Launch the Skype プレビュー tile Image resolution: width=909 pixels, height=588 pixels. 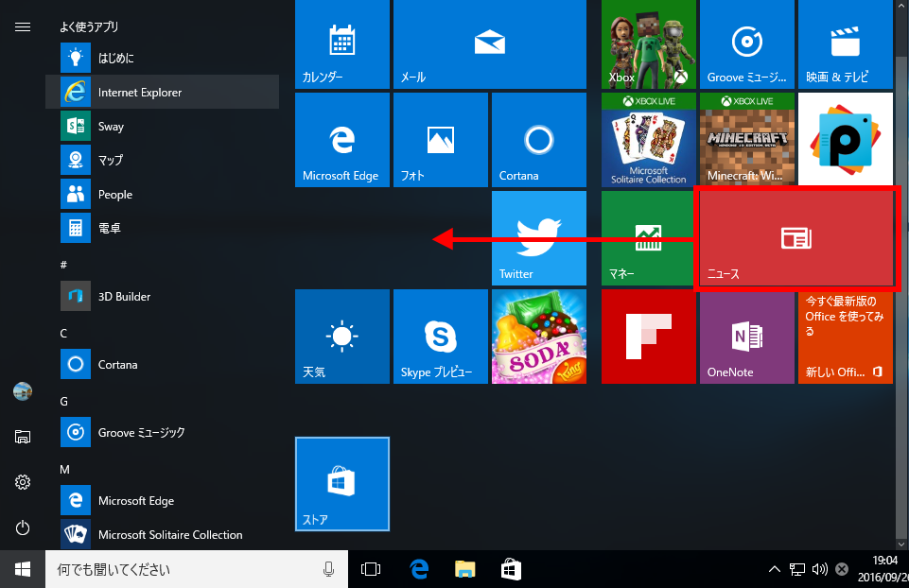(441, 337)
